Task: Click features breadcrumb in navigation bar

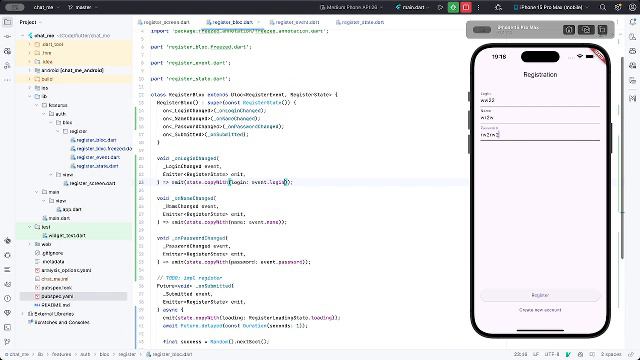Action: click(x=62, y=354)
